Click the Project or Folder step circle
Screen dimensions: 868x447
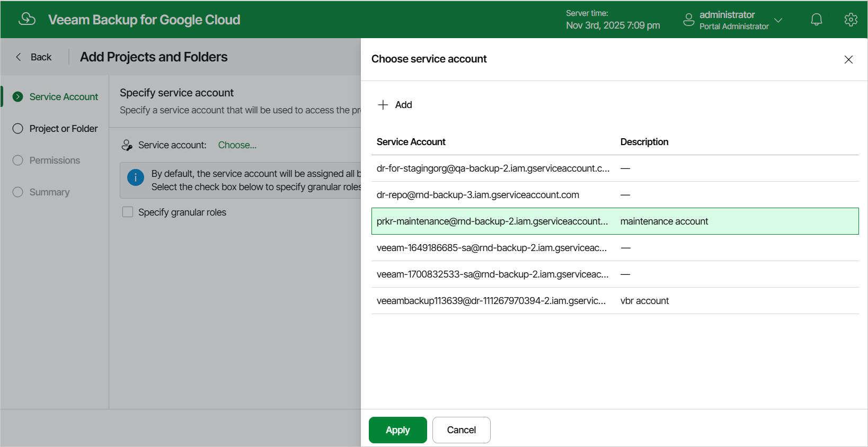[x=18, y=129]
